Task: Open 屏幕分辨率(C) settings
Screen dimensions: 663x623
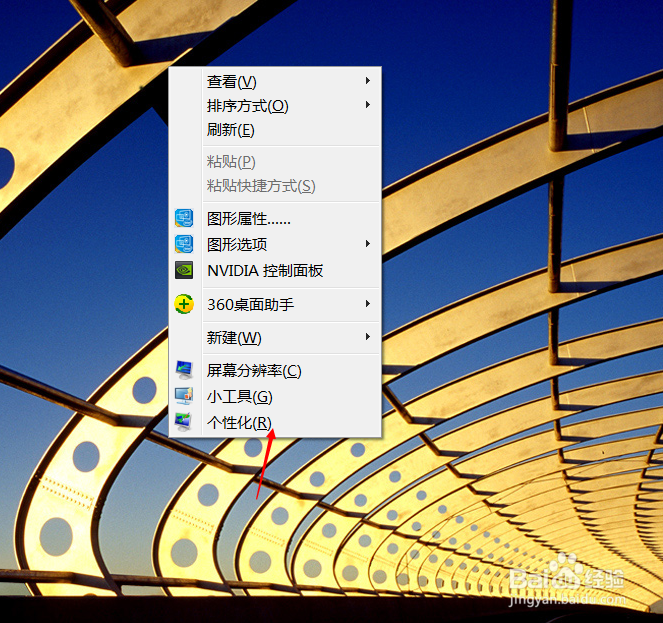Action: pyautogui.click(x=275, y=371)
